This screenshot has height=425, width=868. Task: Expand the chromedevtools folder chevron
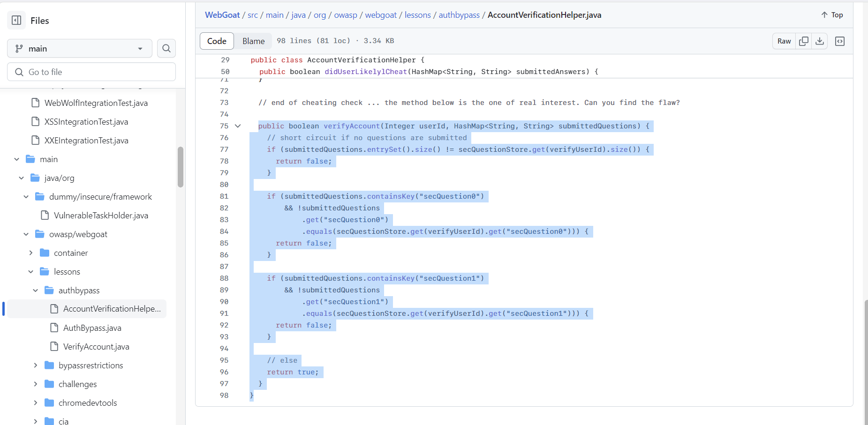point(35,403)
